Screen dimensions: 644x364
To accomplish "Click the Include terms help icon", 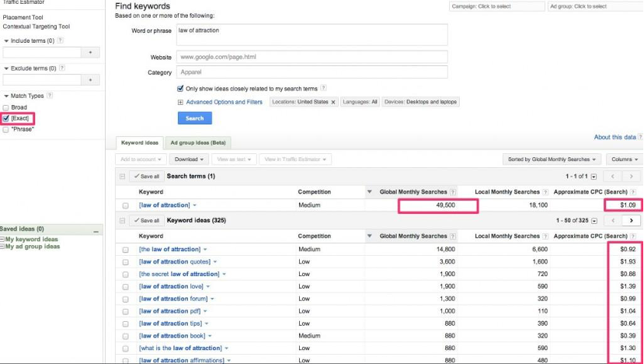I will pos(61,40).
